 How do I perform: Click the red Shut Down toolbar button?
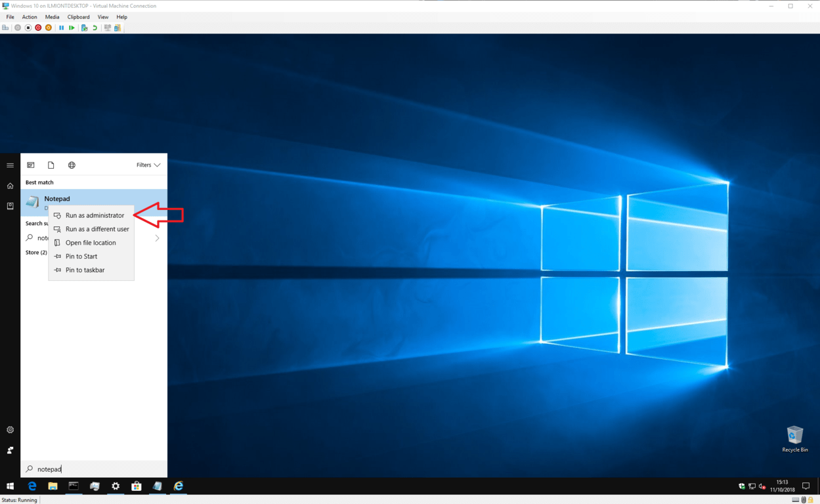click(x=38, y=28)
